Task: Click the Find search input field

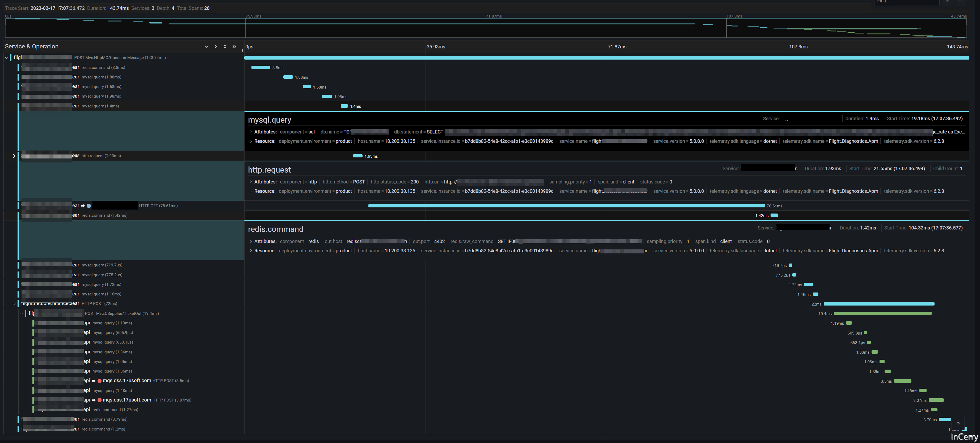Action: (x=905, y=2)
